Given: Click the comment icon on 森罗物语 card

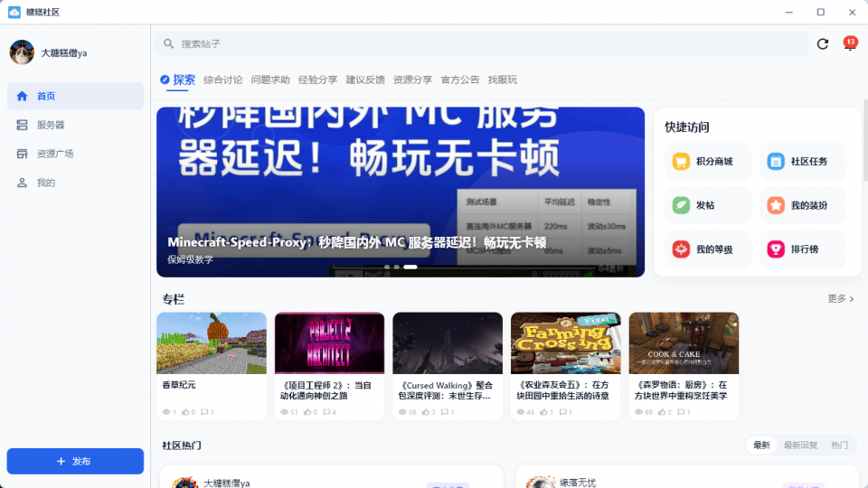Looking at the screenshot, I should pyautogui.click(x=681, y=412).
